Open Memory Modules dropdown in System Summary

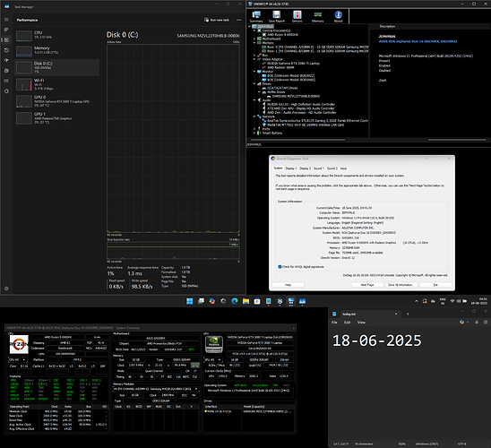(156, 389)
